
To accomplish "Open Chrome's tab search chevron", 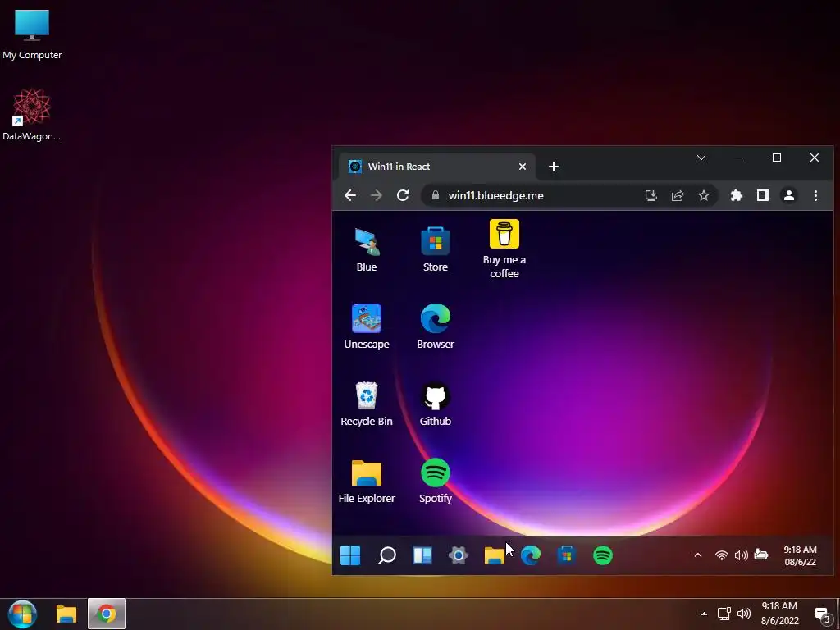I will tap(701, 157).
